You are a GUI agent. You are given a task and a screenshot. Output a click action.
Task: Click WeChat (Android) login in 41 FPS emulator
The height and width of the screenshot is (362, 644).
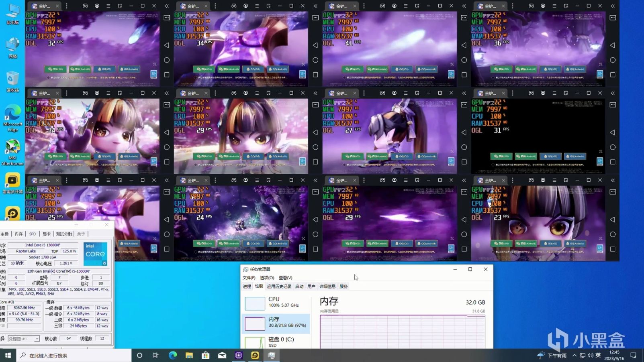[x=378, y=69]
